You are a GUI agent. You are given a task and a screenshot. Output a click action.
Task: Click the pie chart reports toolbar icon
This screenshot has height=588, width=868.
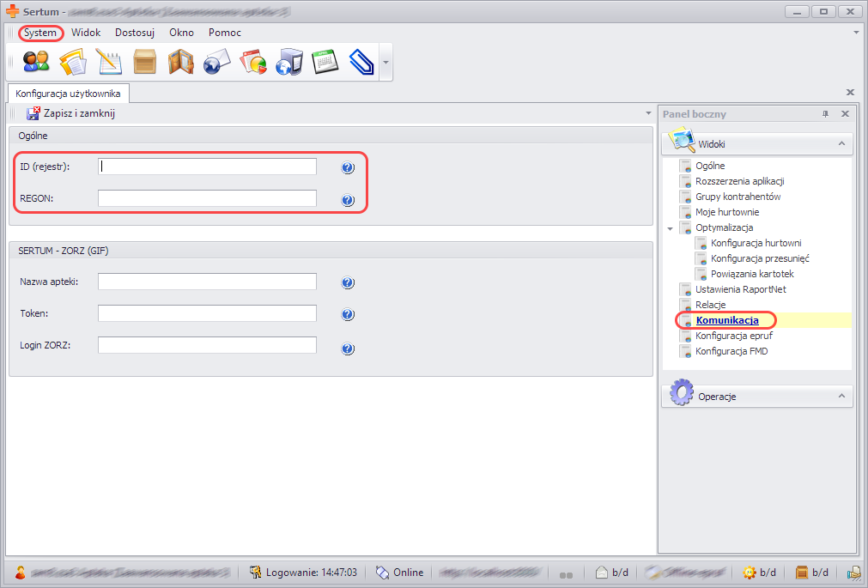[x=253, y=62]
